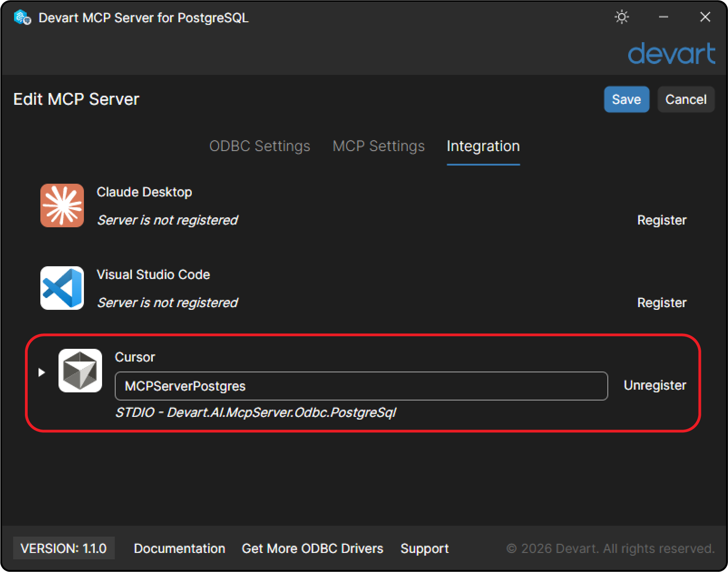Viewport: 728px width, 572px height.
Task: Open the Documentation link
Action: (x=180, y=548)
